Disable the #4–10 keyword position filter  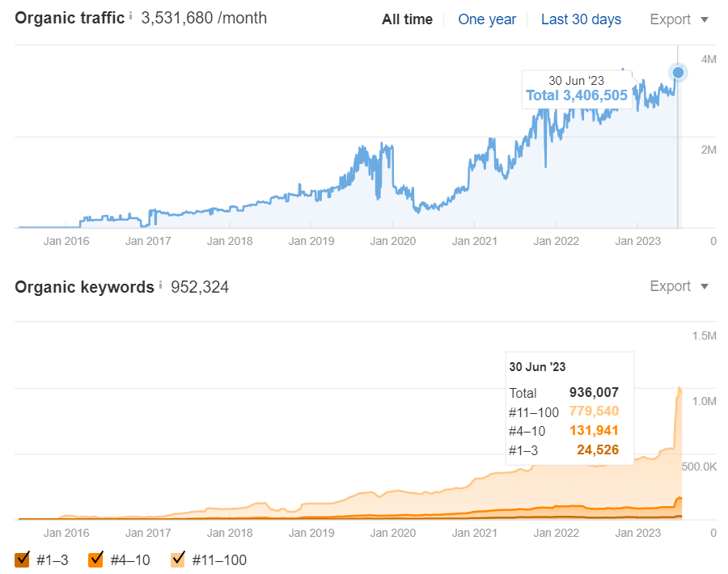coord(95,559)
